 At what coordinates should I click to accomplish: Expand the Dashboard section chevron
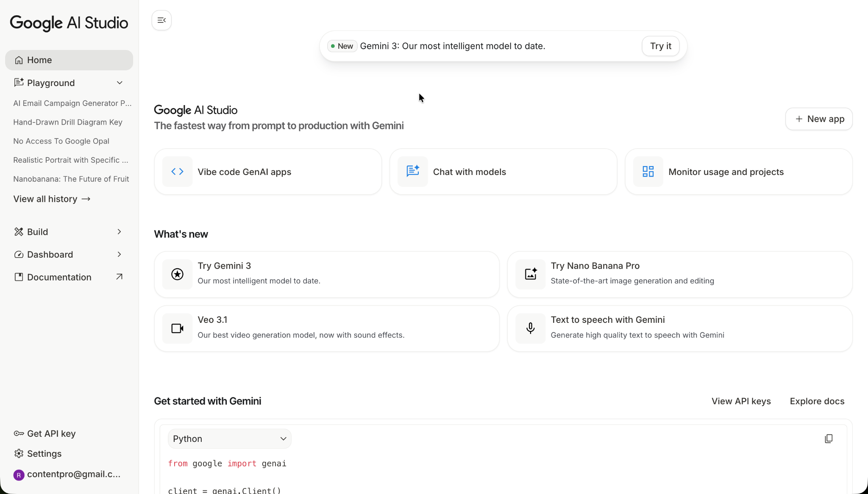(119, 254)
